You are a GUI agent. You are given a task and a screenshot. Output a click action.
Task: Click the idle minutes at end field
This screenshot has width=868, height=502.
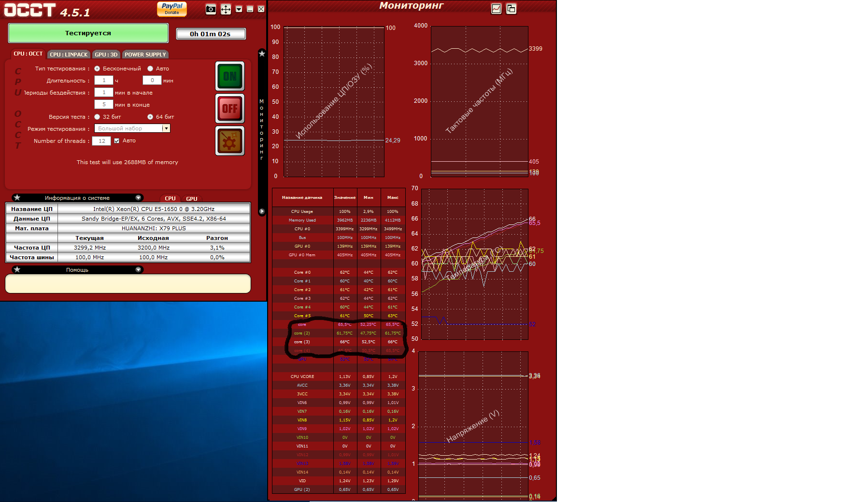[104, 104]
